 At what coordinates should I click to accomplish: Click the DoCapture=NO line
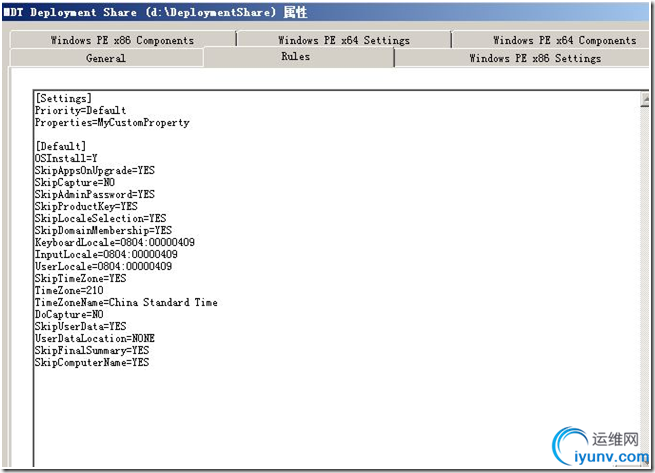(69, 314)
